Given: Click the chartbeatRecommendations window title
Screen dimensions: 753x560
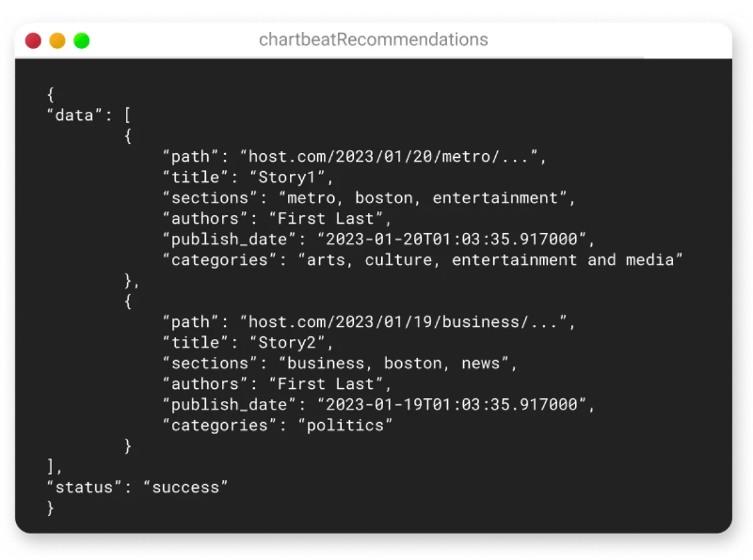Looking at the screenshot, I should point(373,39).
